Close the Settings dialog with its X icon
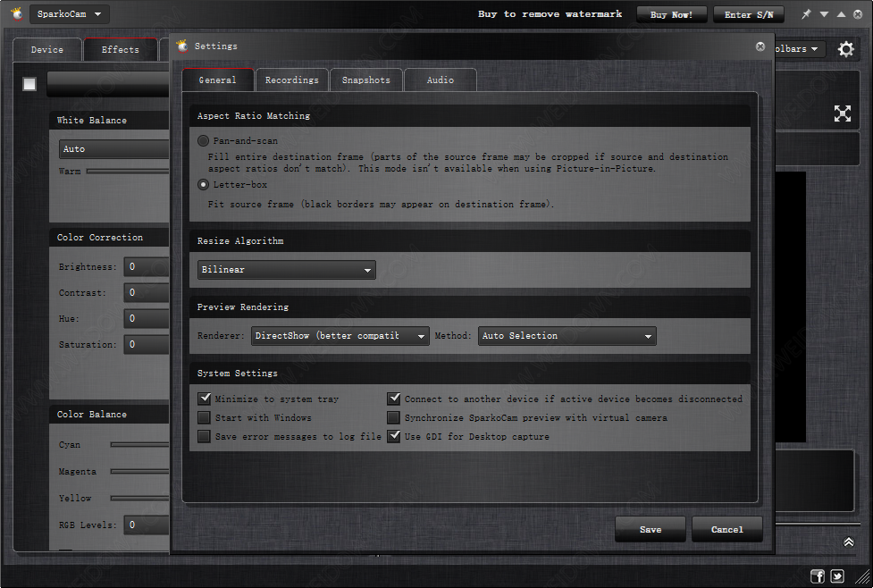The image size is (873, 588). tap(760, 46)
